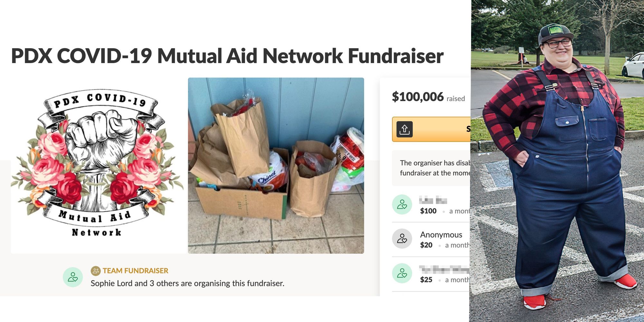Click the share upload icon
Viewport: 644px width, 322px height.
(x=404, y=129)
